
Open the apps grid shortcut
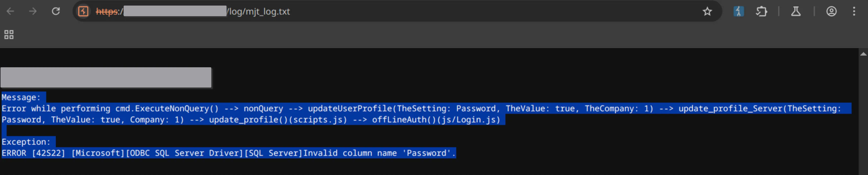pos(9,34)
